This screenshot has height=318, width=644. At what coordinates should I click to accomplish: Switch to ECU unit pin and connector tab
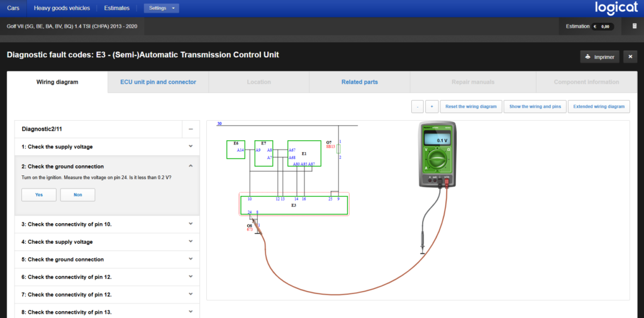pyautogui.click(x=158, y=82)
